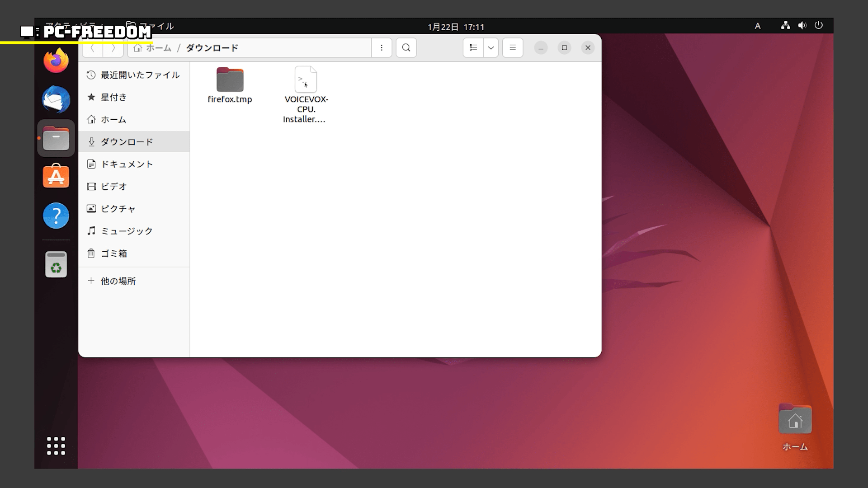Screen dimensions: 868x488
Task: Go to ドキュメント in sidebar
Action: [127, 164]
